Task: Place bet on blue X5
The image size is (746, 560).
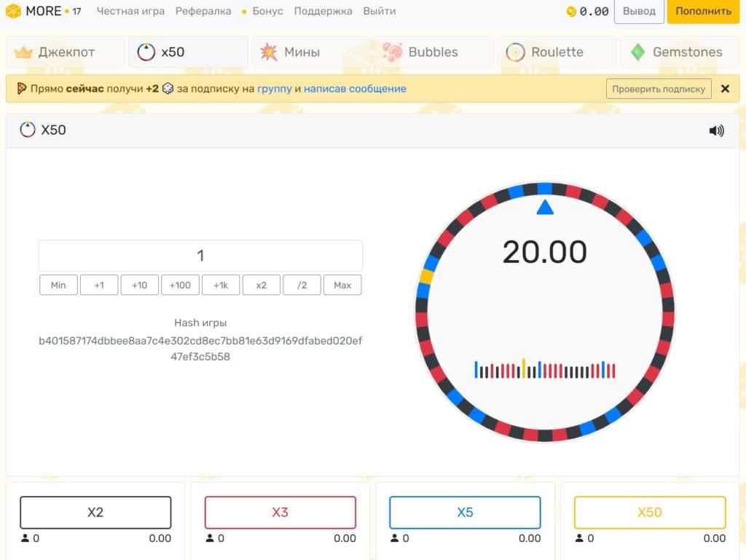Action: [x=465, y=513]
